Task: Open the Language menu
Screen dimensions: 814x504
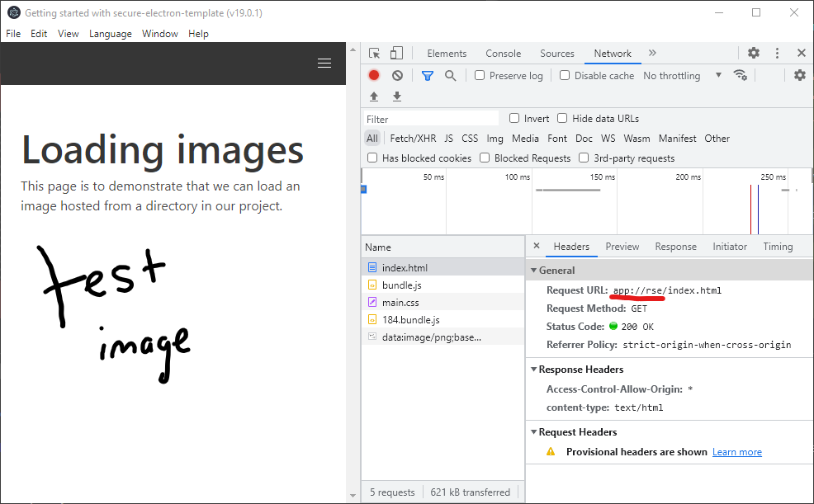Action: click(110, 34)
